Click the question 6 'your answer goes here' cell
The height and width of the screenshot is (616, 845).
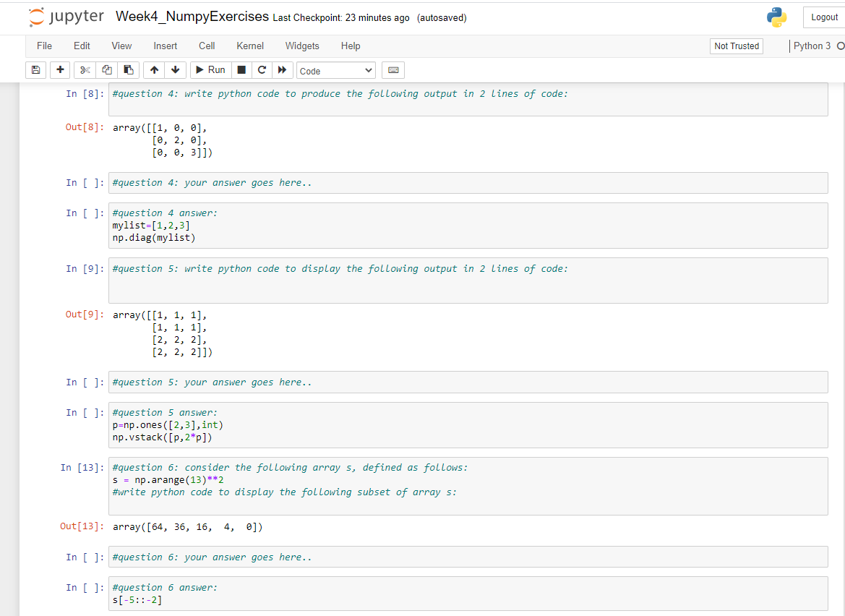point(468,557)
